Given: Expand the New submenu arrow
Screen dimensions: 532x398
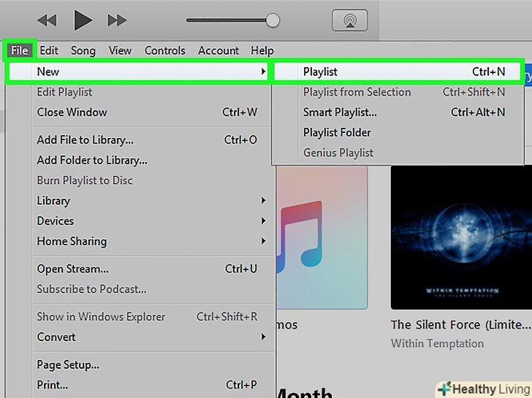Looking at the screenshot, I should [263, 72].
